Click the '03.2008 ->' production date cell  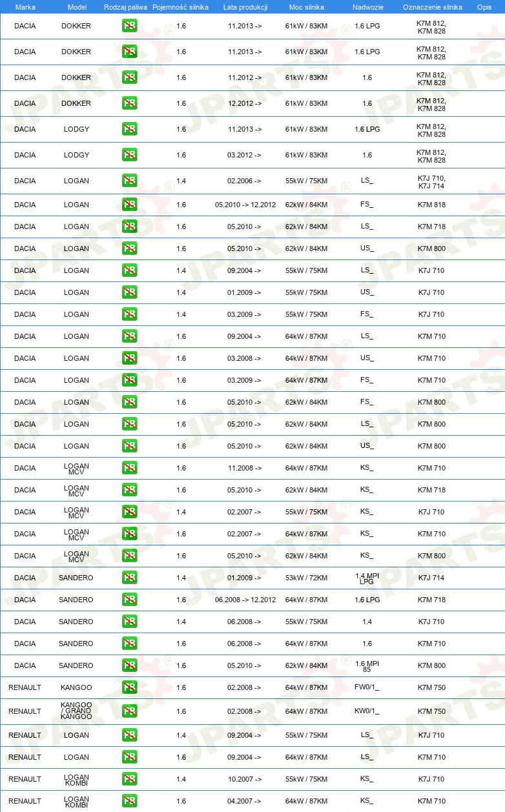tap(244, 358)
